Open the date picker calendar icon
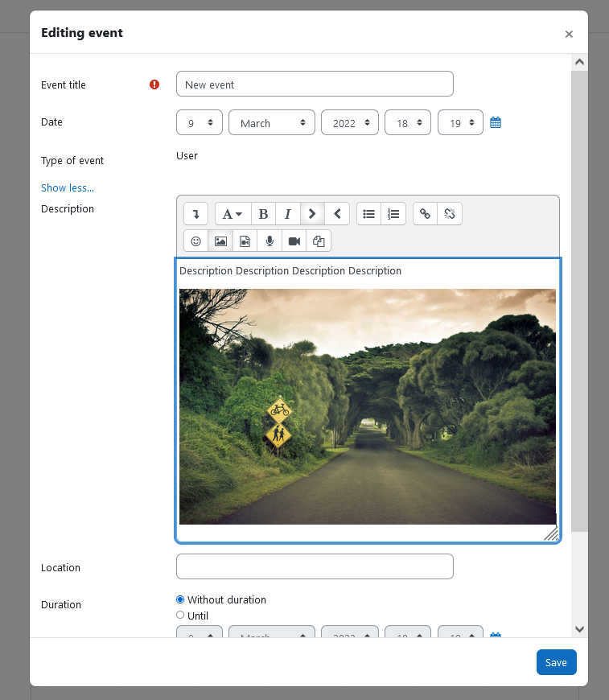 pos(496,122)
